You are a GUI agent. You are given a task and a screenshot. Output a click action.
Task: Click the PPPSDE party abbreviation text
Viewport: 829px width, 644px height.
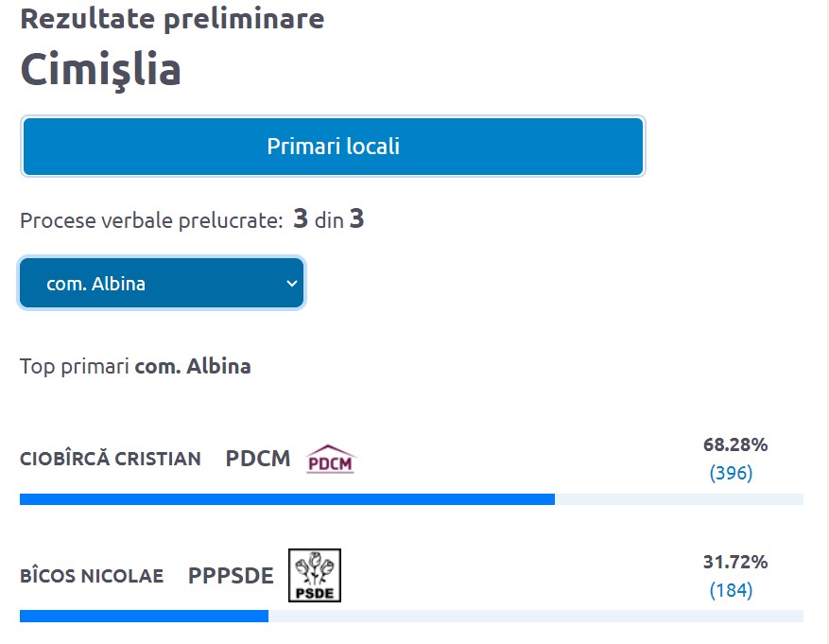(x=231, y=575)
